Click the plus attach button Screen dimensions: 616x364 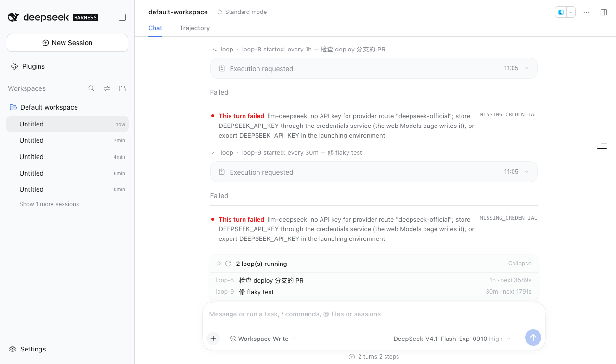pos(213,339)
